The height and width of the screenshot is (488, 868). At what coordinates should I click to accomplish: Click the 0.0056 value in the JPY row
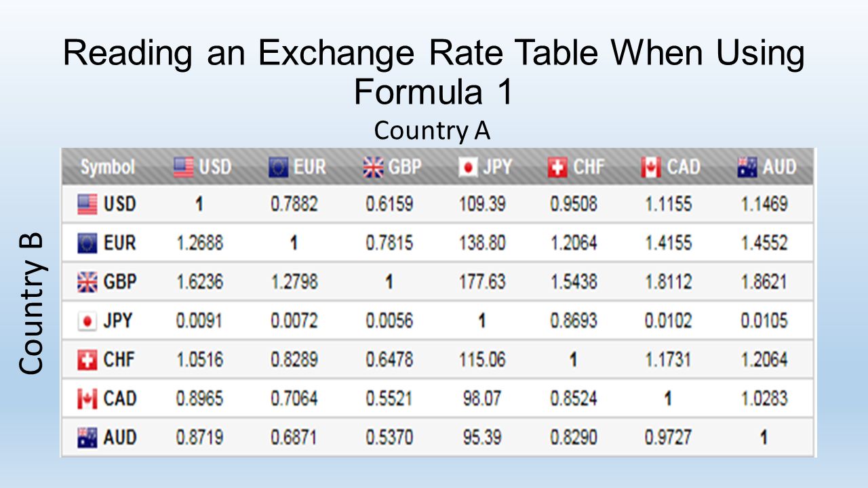pos(389,321)
